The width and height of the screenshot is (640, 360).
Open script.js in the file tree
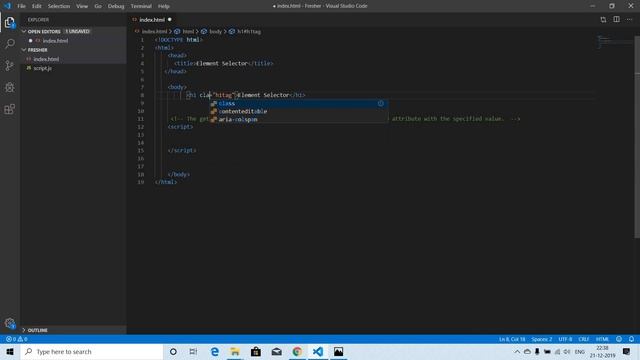point(42,68)
